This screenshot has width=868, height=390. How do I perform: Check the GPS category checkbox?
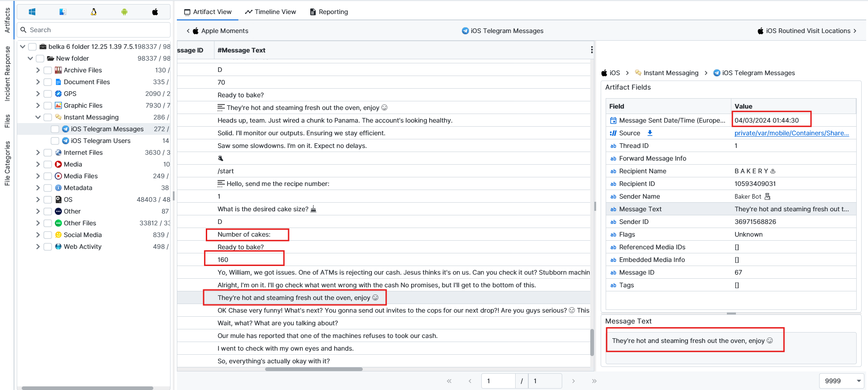pos(47,94)
